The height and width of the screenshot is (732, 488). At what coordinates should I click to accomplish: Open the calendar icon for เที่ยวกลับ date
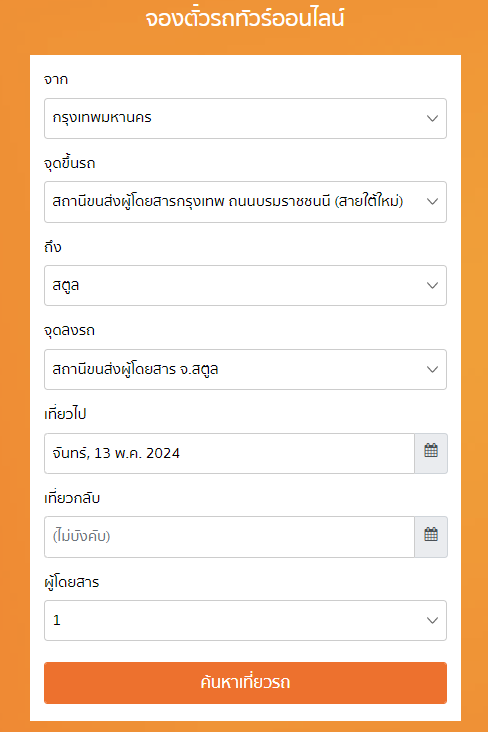click(431, 537)
